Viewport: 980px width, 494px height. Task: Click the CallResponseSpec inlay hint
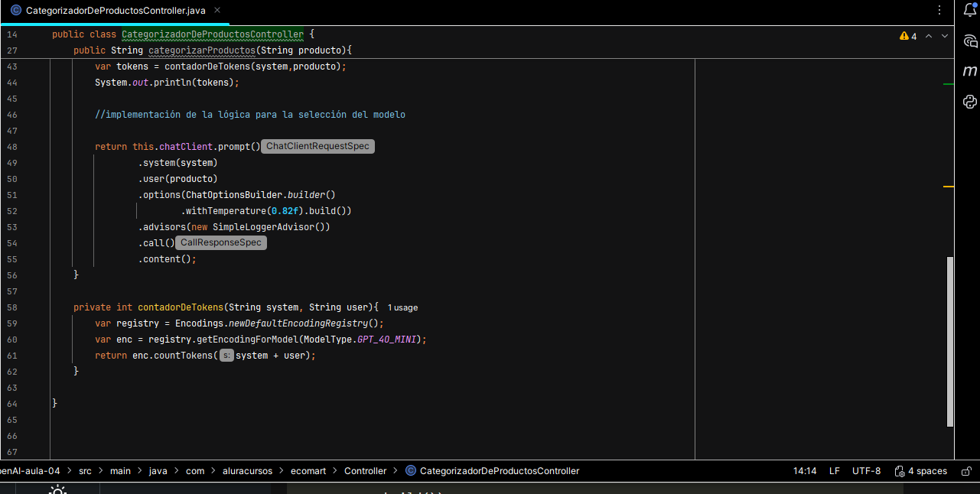pos(220,243)
